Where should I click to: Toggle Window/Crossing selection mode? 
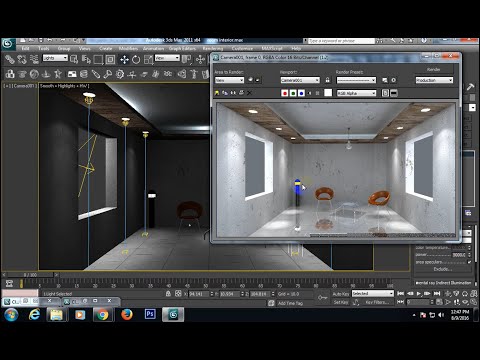110,60
